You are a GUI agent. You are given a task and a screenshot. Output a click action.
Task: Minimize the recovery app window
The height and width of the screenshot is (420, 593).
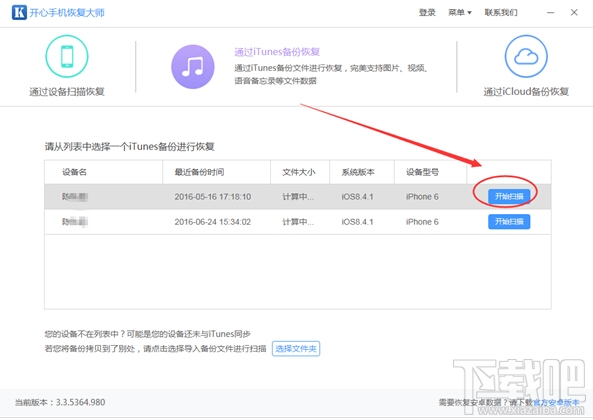click(x=551, y=12)
